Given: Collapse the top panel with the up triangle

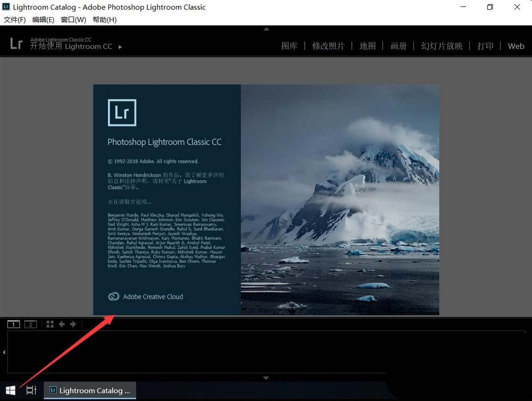Looking at the screenshot, I should click(x=267, y=29).
